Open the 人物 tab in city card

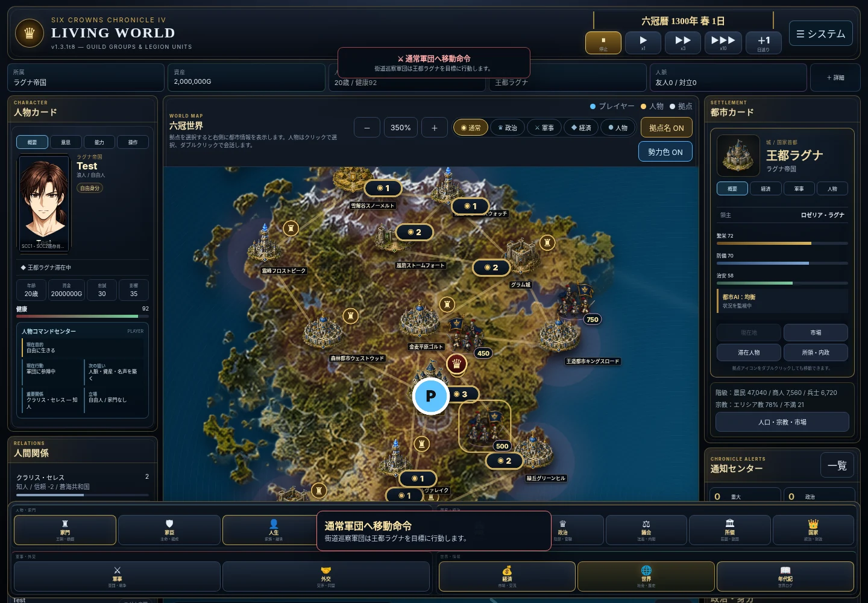[832, 189]
